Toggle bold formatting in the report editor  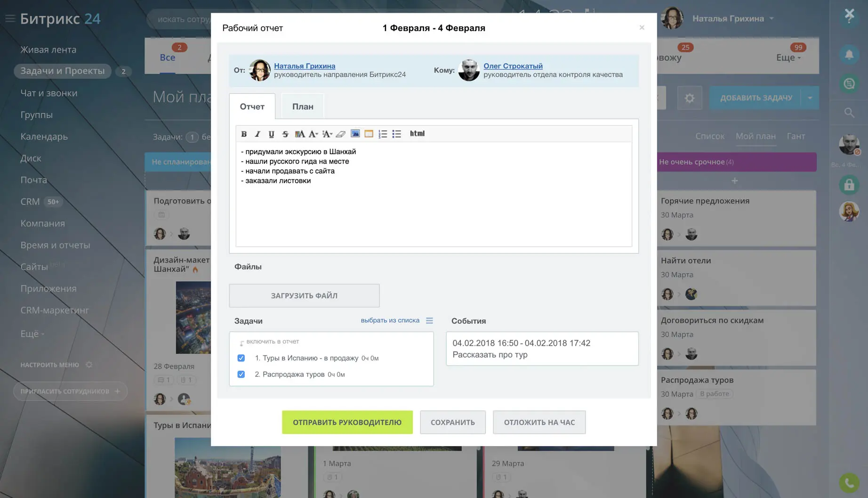pos(244,134)
